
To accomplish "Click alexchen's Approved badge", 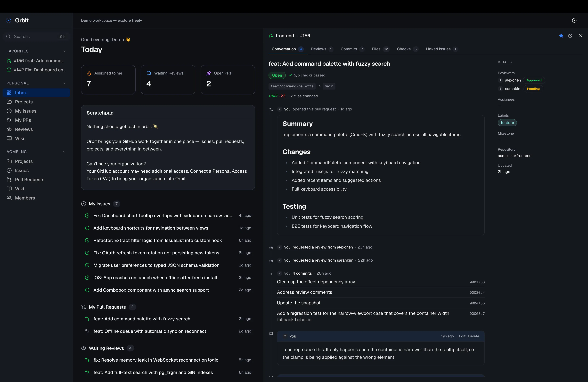I will pos(534,80).
